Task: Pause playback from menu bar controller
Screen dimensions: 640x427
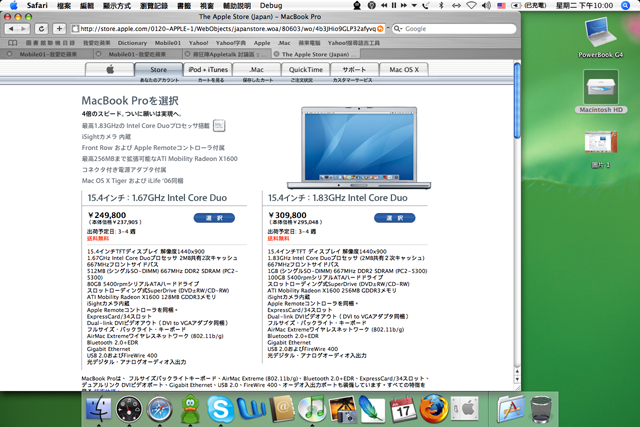Action: 394,5
